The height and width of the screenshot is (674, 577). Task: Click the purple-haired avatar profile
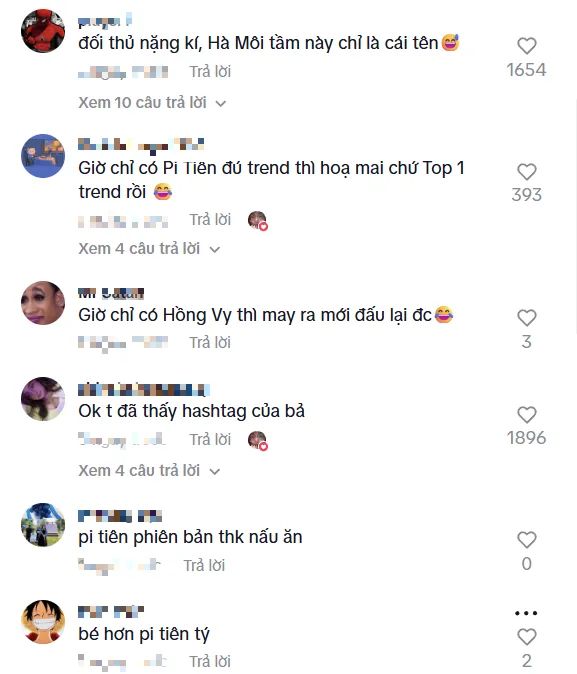43,399
